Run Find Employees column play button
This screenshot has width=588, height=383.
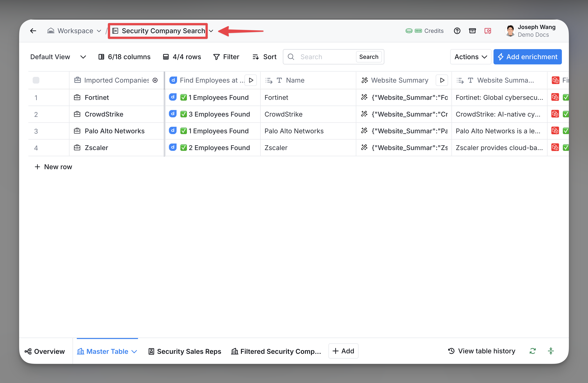(x=251, y=80)
